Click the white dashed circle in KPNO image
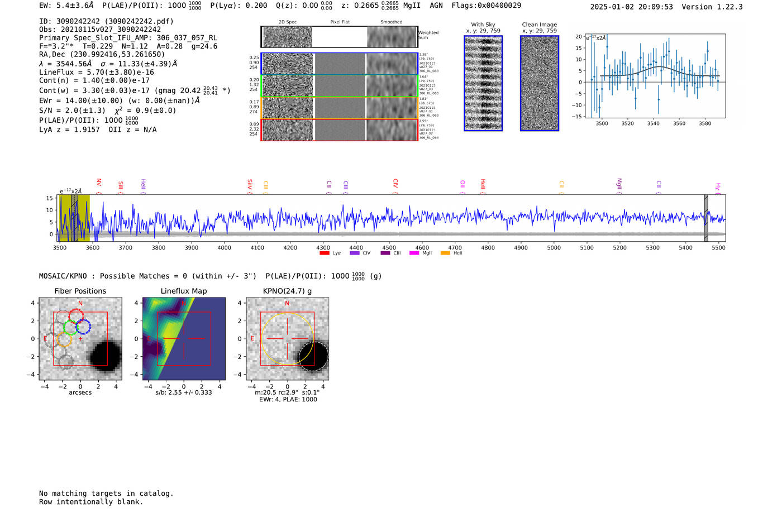This screenshot has width=782, height=532. 313,356
